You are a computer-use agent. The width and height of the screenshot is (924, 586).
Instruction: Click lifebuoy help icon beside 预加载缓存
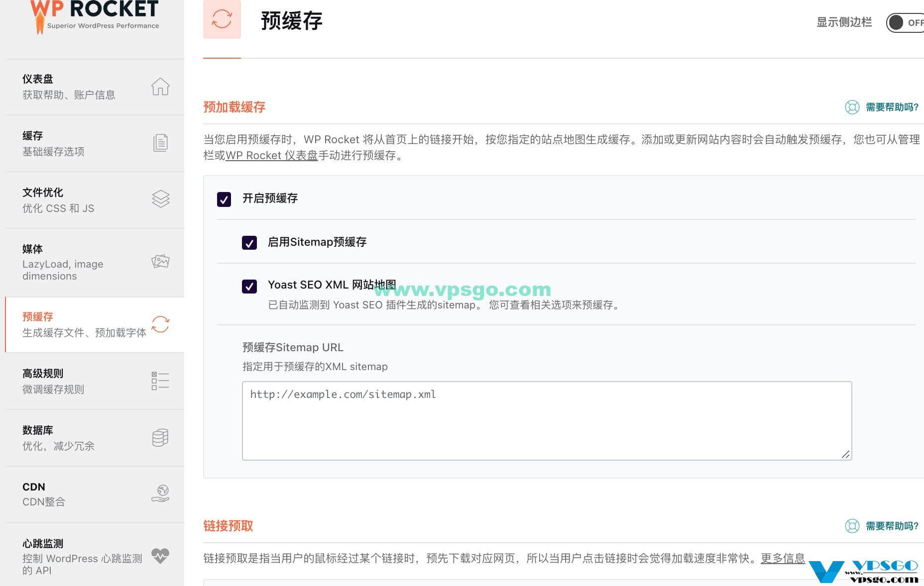(852, 107)
